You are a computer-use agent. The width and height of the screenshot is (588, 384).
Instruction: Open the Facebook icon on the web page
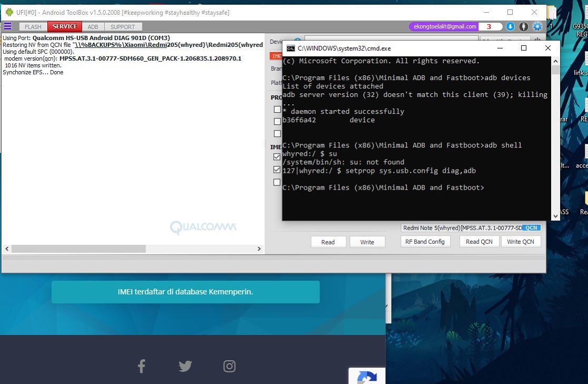coord(142,366)
